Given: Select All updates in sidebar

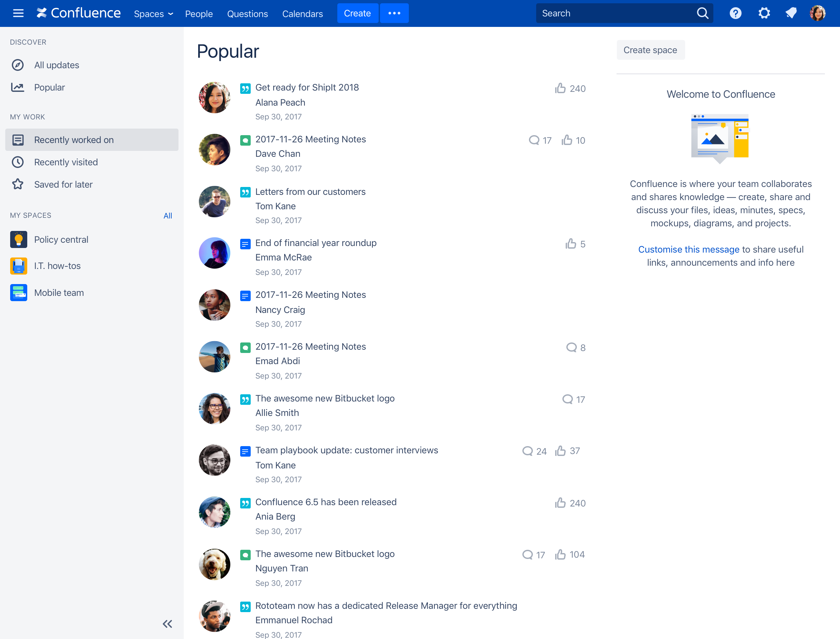Looking at the screenshot, I should pos(92,65).
